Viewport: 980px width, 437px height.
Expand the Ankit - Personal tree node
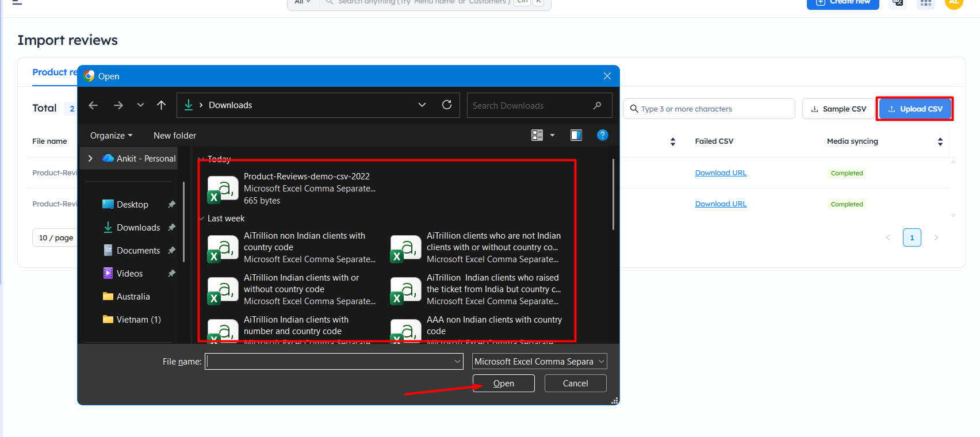[x=90, y=159]
